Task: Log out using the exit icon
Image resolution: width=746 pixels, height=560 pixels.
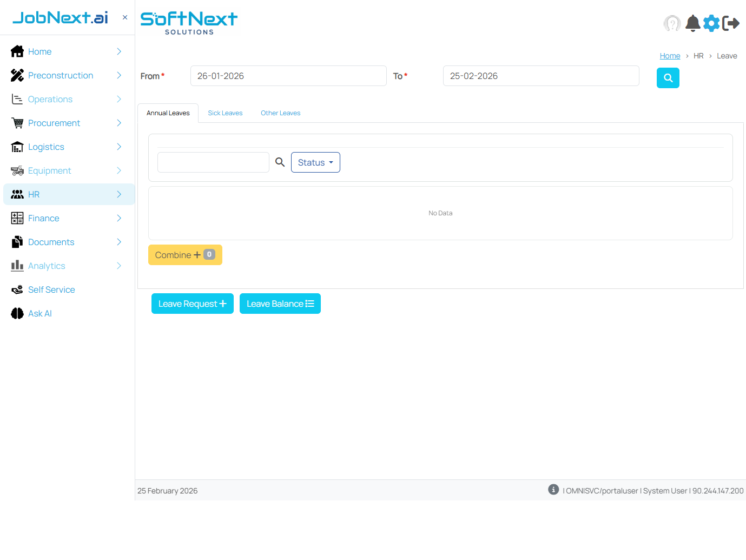Action: click(731, 23)
